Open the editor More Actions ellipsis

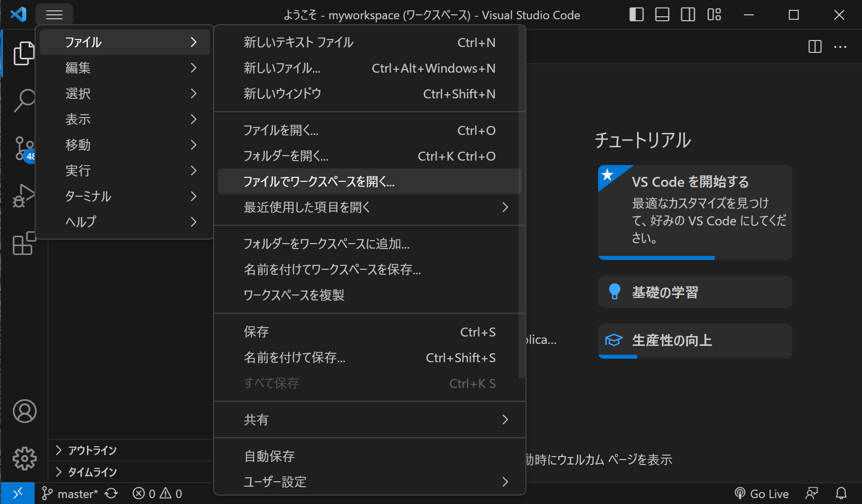[x=840, y=47]
